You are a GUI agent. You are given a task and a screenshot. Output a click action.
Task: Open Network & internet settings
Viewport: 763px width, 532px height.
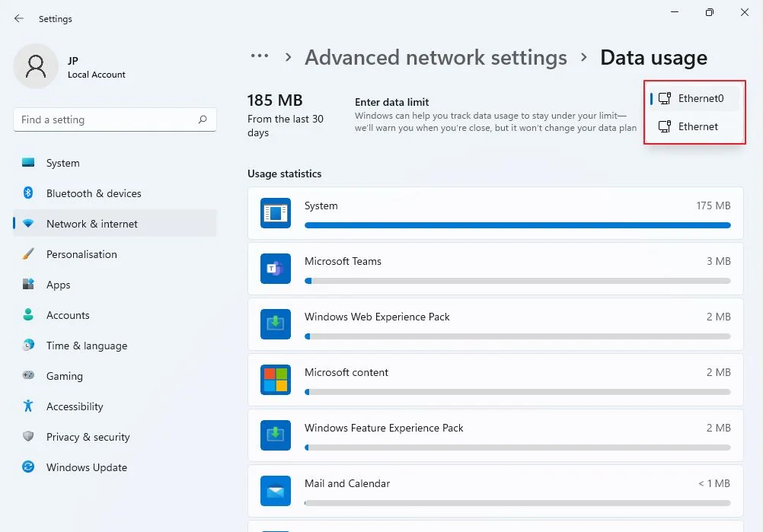tap(115, 224)
